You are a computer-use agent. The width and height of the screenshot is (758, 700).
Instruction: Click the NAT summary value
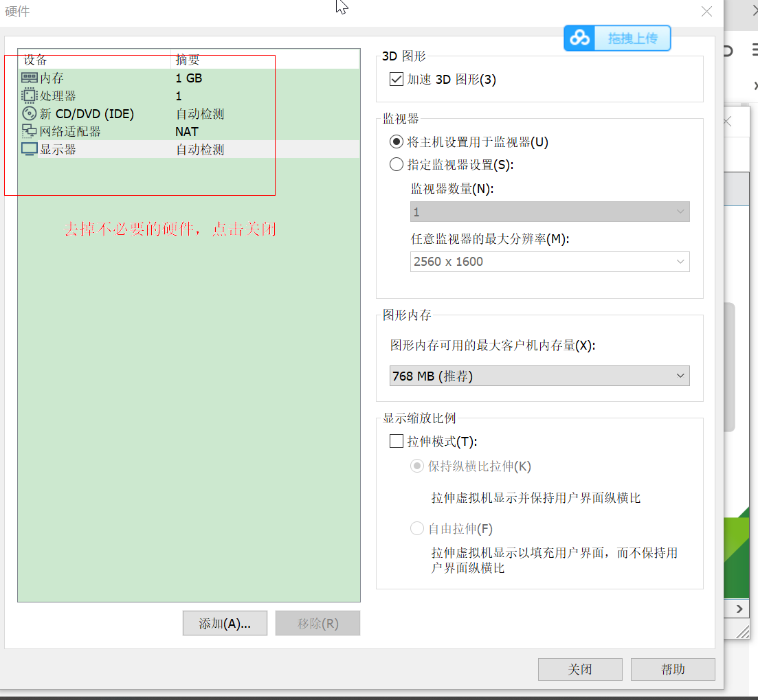coord(187,132)
